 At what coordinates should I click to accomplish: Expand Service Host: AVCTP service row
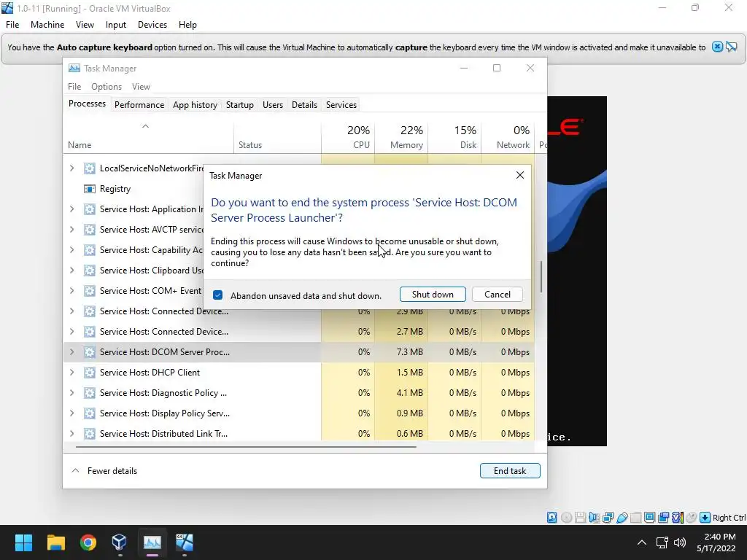click(x=72, y=230)
